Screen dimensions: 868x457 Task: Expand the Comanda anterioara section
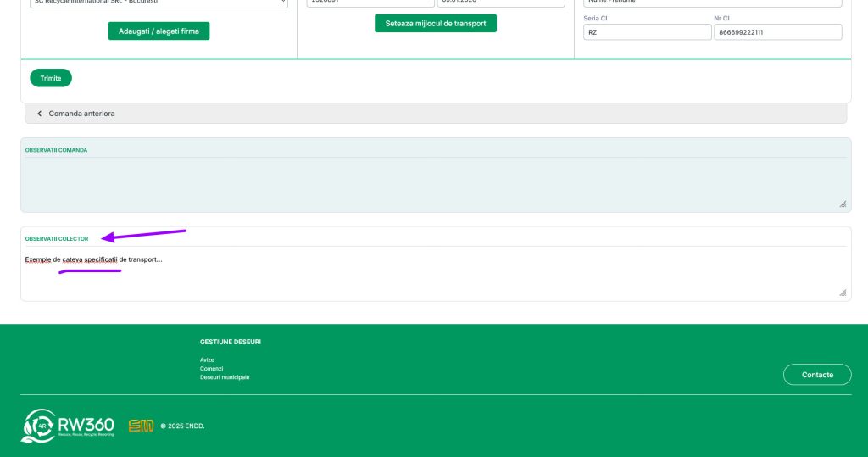coord(81,114)
